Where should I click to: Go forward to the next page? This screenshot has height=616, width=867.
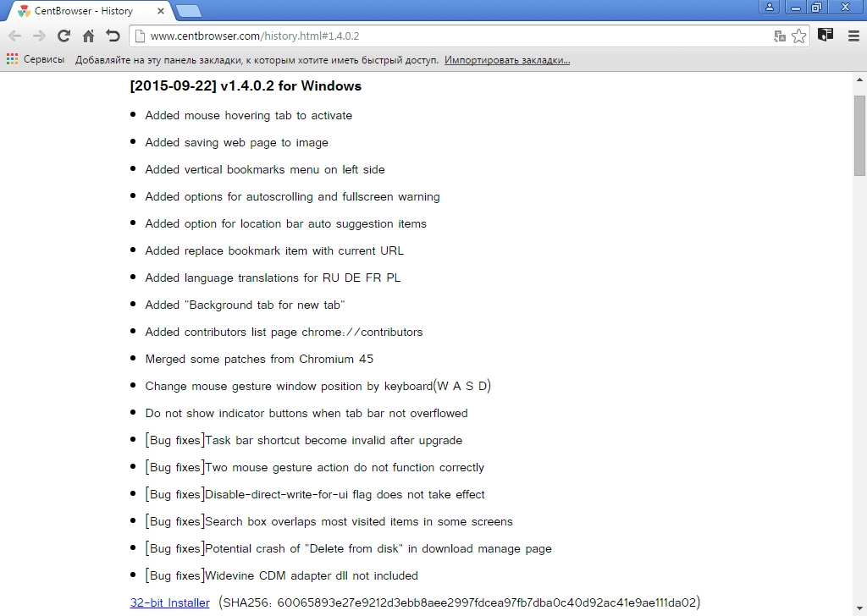39,36
